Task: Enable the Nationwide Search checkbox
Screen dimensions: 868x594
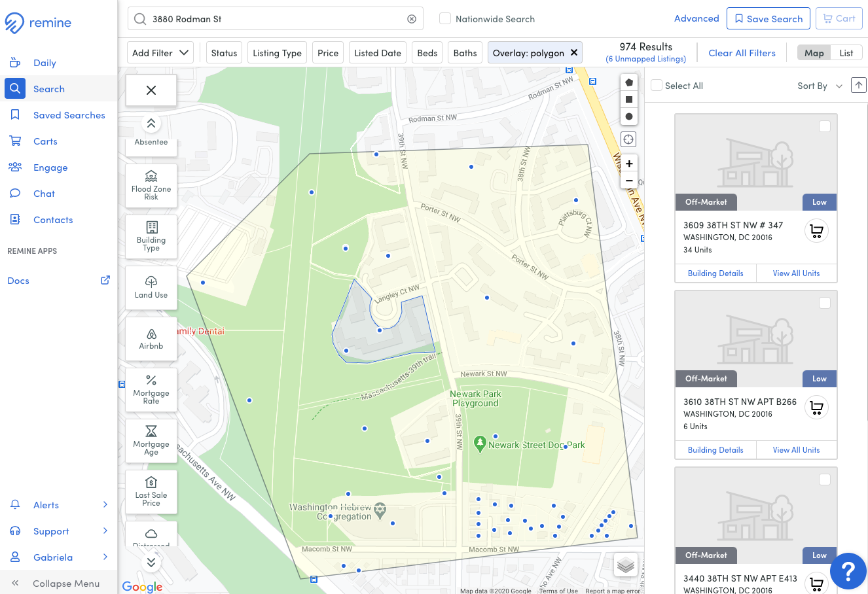Action: [x=445, y=18]
